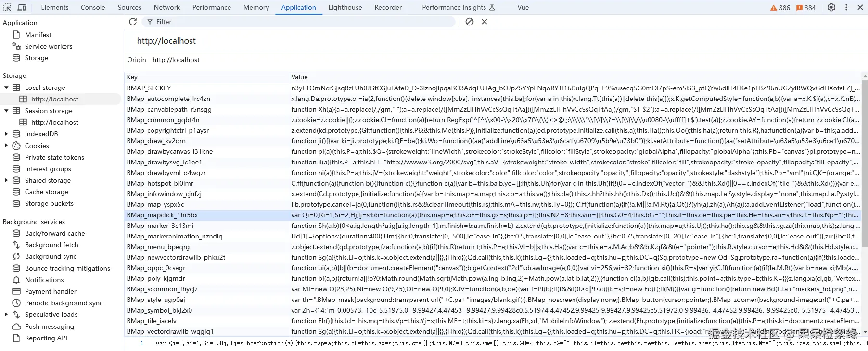This screenshot has height=351, width=868.
Task: Select http://localhost under Session storage
Action: [x=54, y=122]
